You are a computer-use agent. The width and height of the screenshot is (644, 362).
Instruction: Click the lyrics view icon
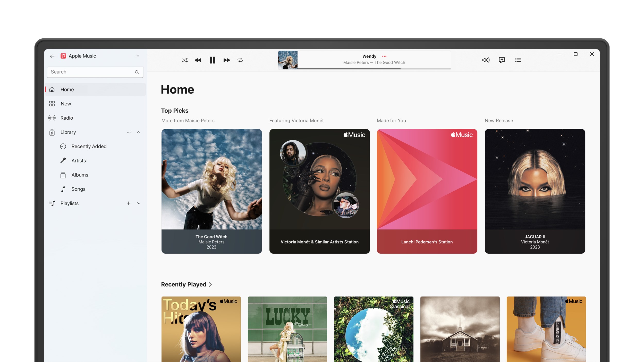[502, 60]
